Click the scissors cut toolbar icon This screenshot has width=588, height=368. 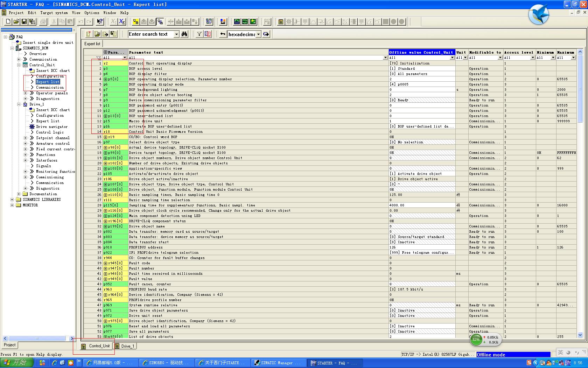pyautogui.click(x=54, y=22)
